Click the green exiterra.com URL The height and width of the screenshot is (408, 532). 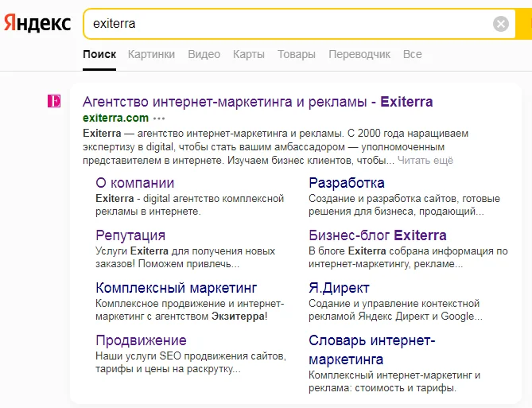pyautogui.click(x=115, y=118)
